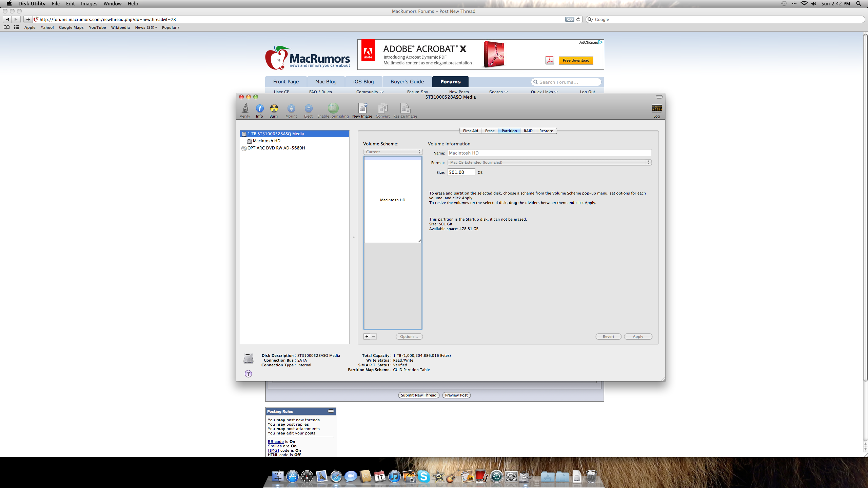Expand the Community forum menu
The image size is (868, 488).
[370, 92]
